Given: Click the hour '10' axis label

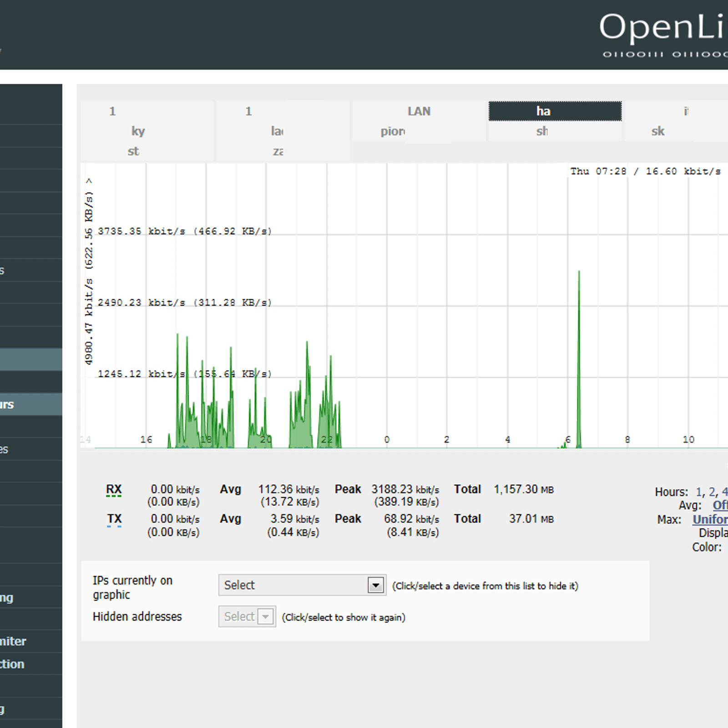Looking at the screenshot, I should point(688,440).
